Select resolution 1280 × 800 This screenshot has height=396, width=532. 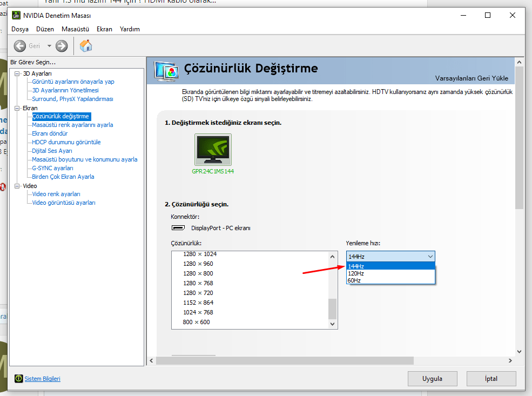pyautogui.click(x=198, y=273)
